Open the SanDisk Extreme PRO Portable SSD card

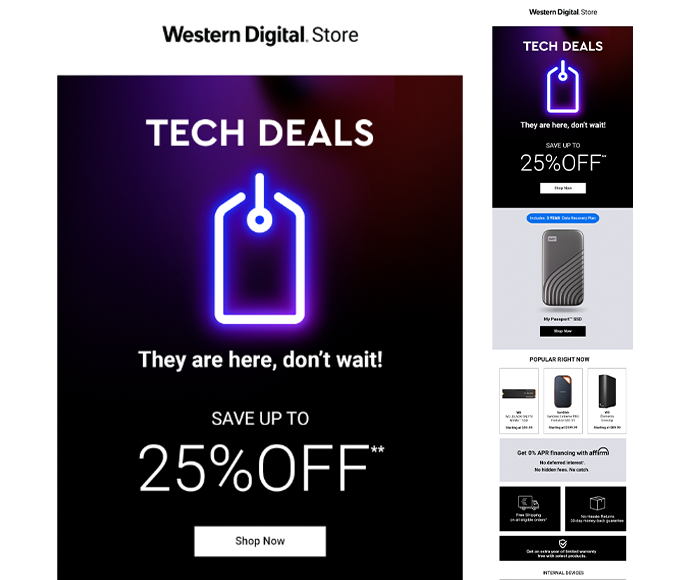[563, 400]
